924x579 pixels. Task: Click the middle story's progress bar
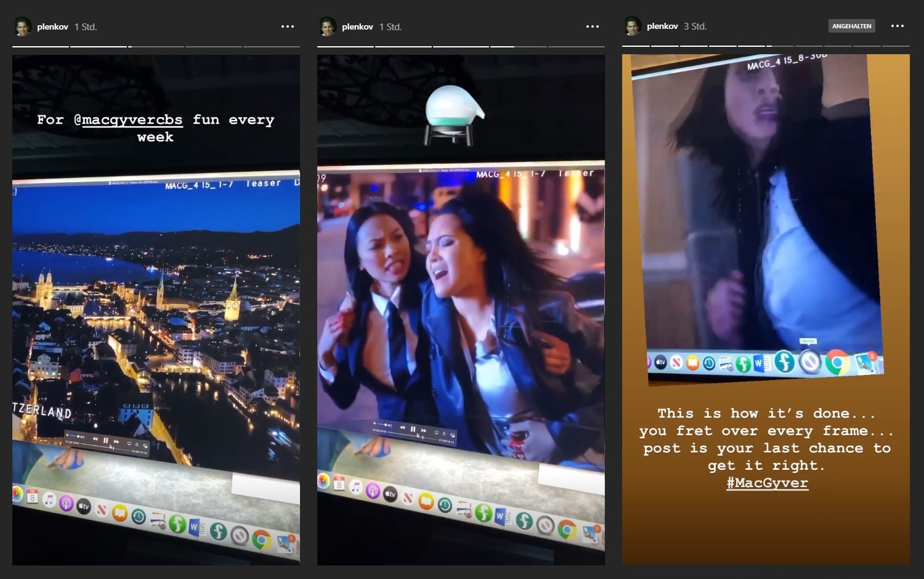coord(461,46)
